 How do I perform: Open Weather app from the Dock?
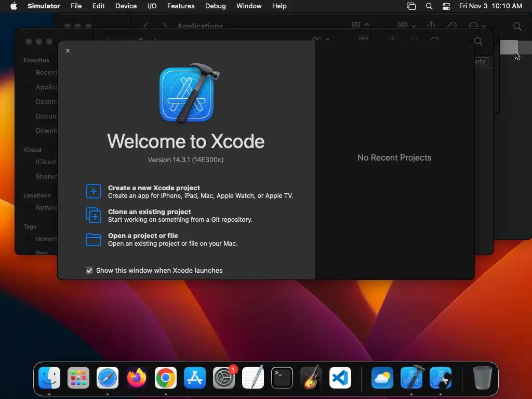(382, 378)
